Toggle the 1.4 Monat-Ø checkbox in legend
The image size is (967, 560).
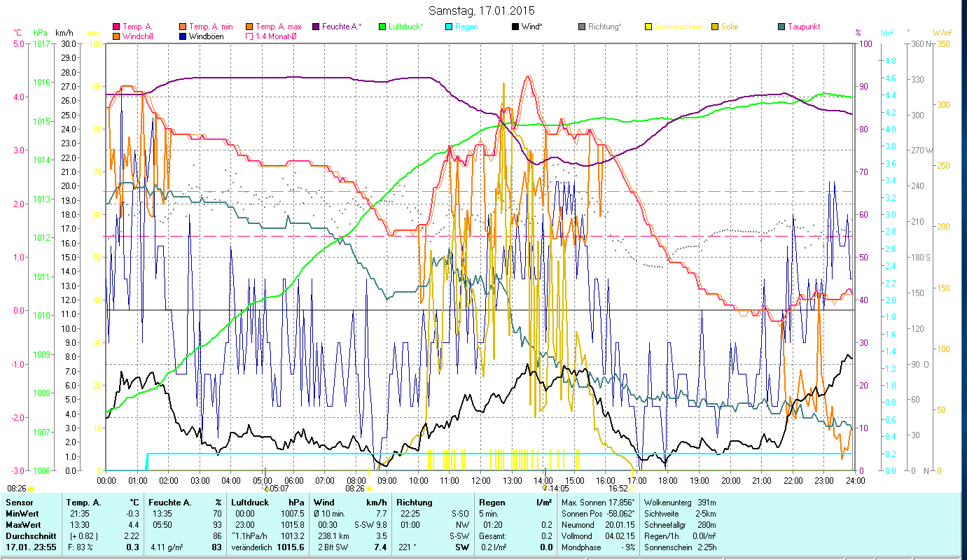[249, 36]
